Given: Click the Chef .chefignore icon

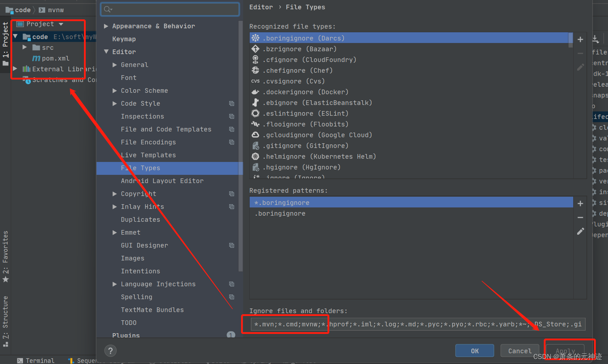Looking at the screenshot, I should coord(255,70).
